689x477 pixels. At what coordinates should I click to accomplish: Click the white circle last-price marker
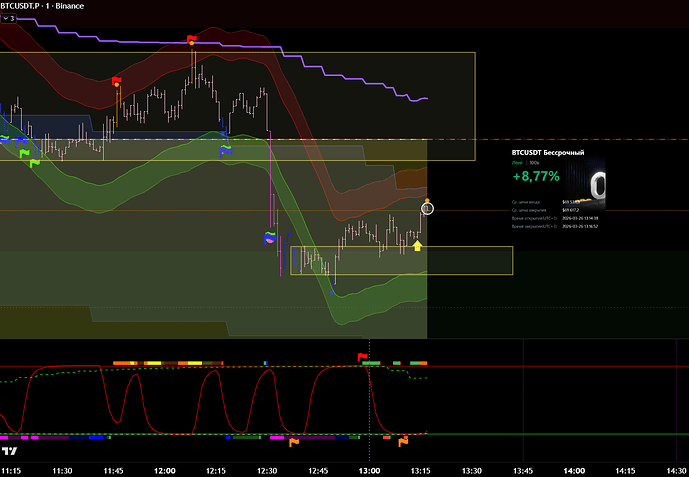428,208
